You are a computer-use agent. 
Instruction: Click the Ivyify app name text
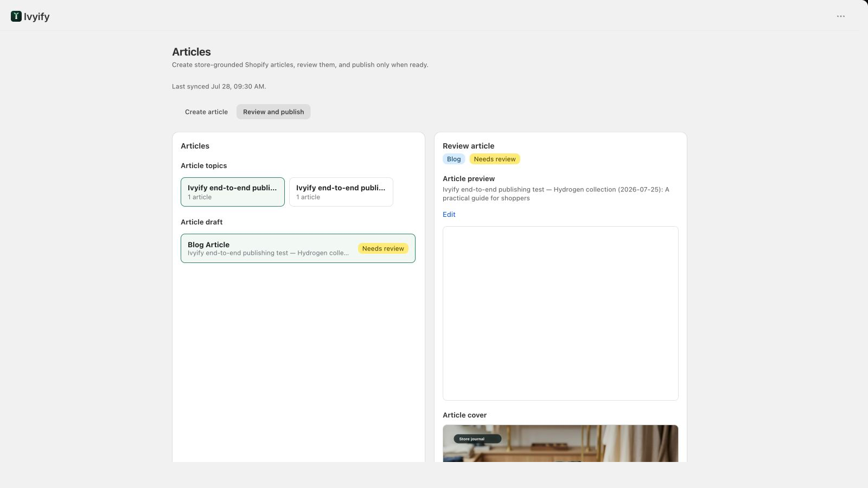(x=37, y=16)
